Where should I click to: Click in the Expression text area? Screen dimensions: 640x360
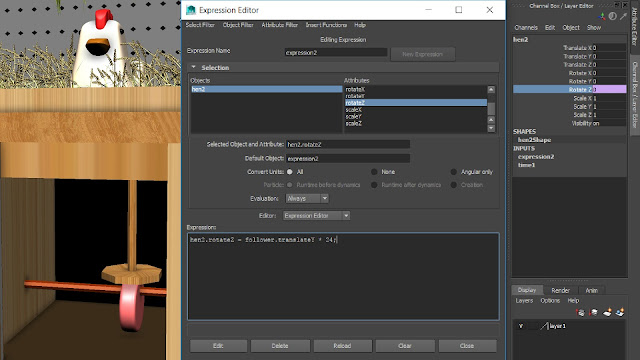coord(343,276)
